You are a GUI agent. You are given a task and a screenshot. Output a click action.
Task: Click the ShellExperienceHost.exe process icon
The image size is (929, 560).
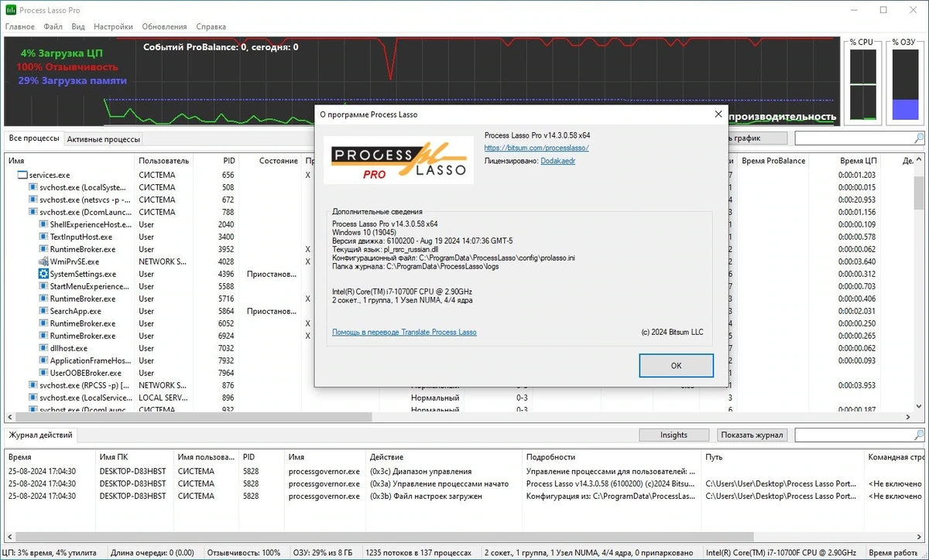[44, 224]
